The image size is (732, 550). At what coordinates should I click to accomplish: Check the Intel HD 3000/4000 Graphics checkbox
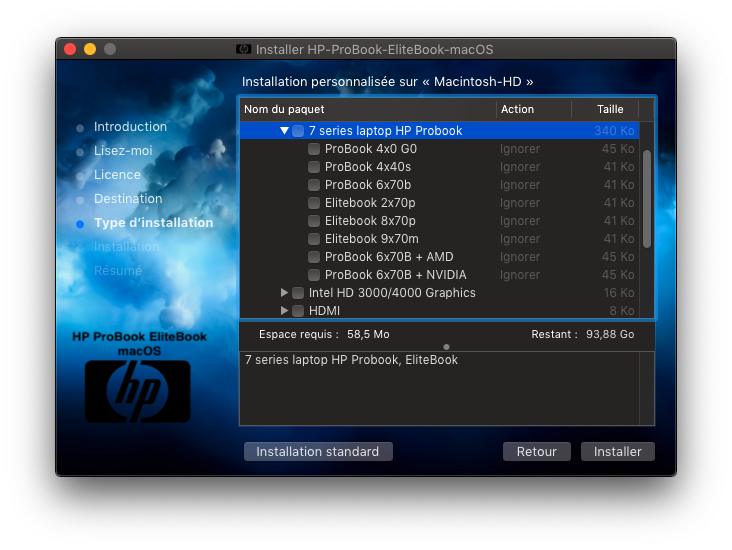[x=298, y=293]
